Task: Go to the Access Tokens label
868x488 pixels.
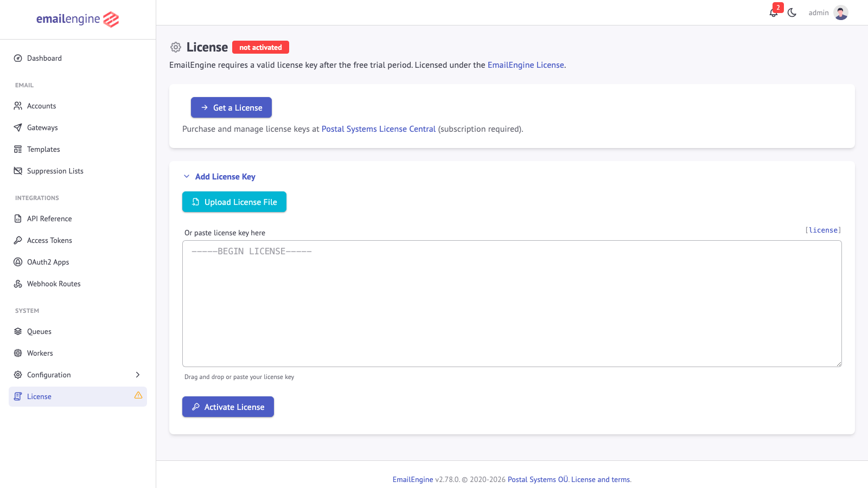Action: point(49,240)
